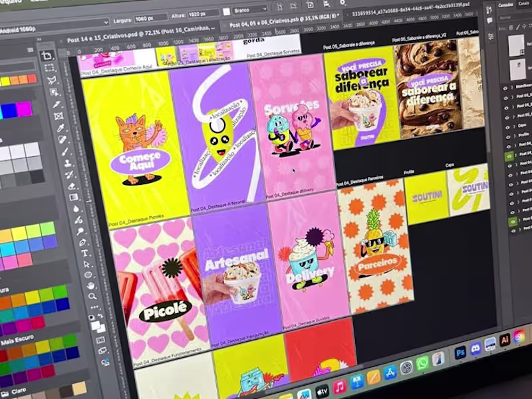Open the Camadas panel tab
Screen dimensions: 532x399
click(505, 5)
